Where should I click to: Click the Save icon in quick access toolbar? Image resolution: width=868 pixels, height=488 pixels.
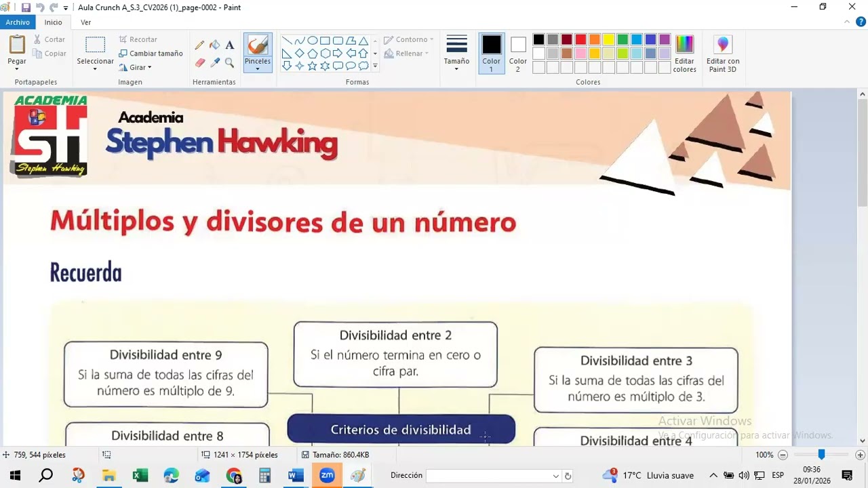26,7
